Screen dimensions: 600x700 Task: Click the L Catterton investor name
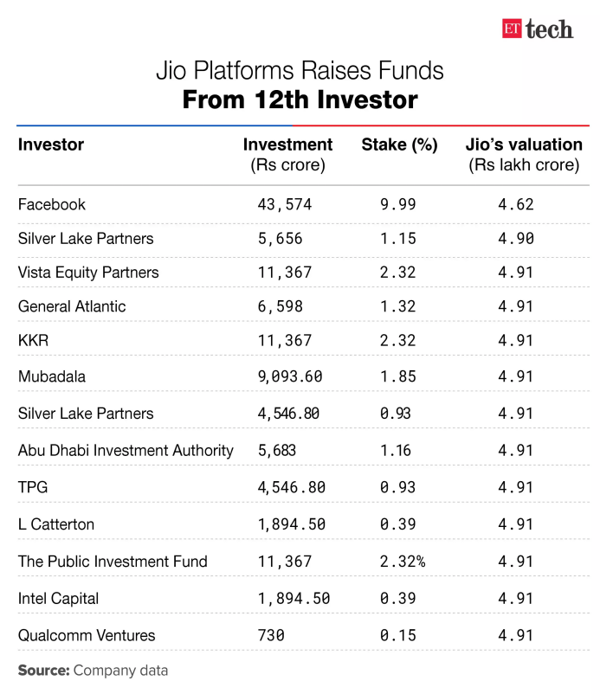(56, 524)
